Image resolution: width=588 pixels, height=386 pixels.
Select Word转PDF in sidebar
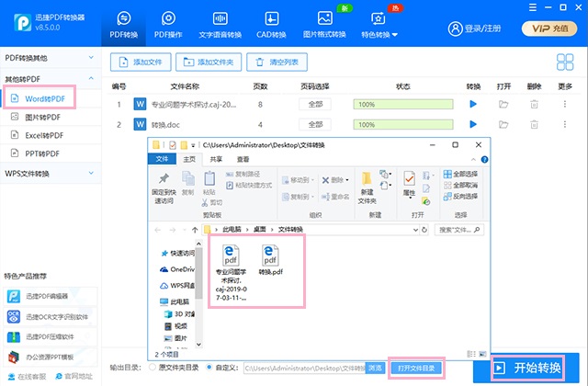[45, 98]
